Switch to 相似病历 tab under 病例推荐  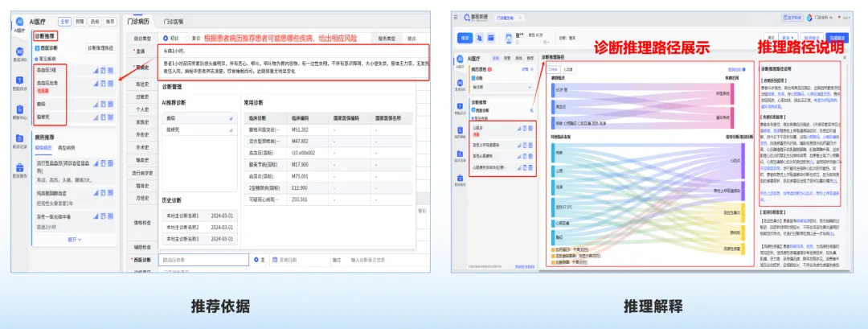click(x=43, y=148)
